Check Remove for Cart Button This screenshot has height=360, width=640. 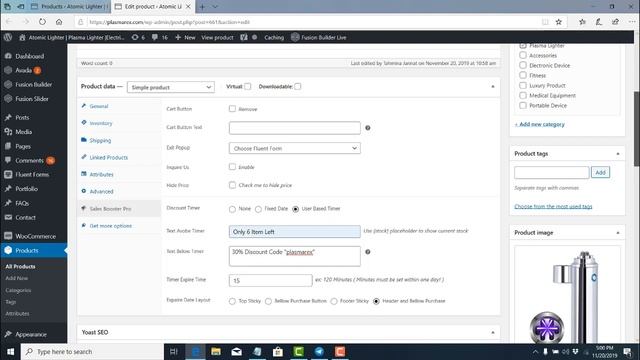[x=232, y=109]
